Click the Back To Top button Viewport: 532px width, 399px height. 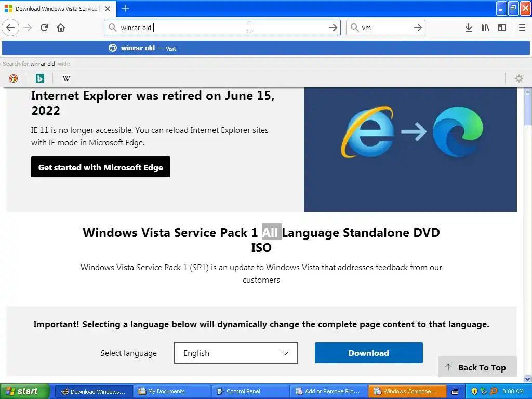click(477, 367)
